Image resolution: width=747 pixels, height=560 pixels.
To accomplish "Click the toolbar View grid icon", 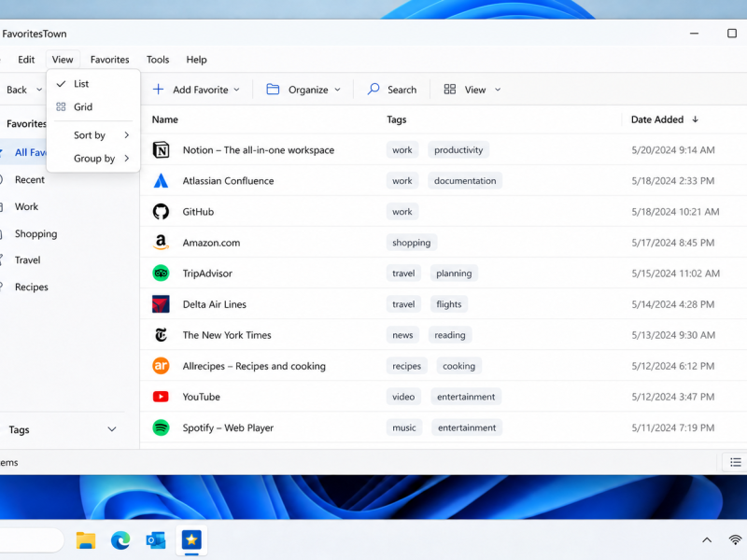I will point(450,90).
